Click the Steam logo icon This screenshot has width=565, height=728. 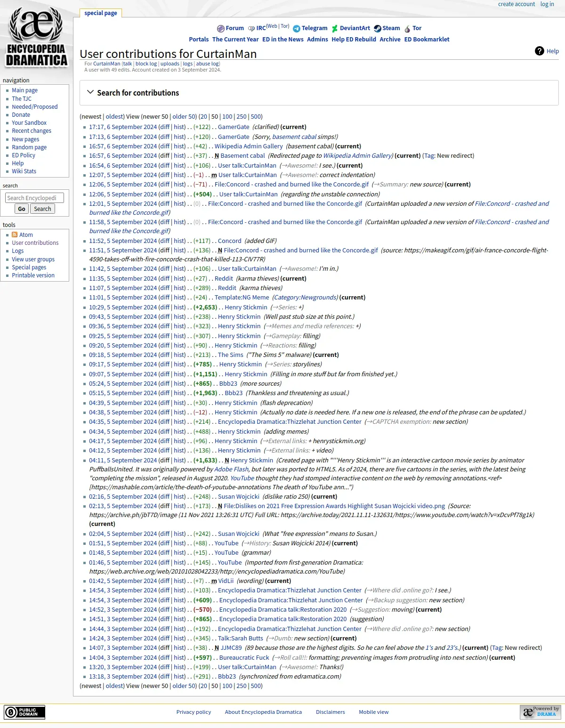point(378,29)
